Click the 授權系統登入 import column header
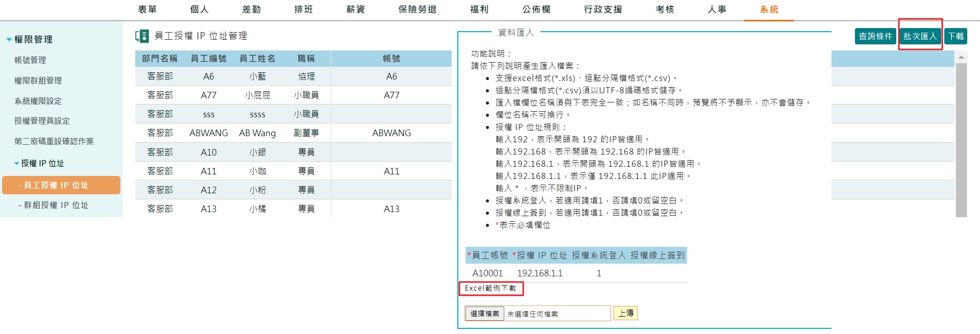980x334 pixels. click(x=599, y=255)
